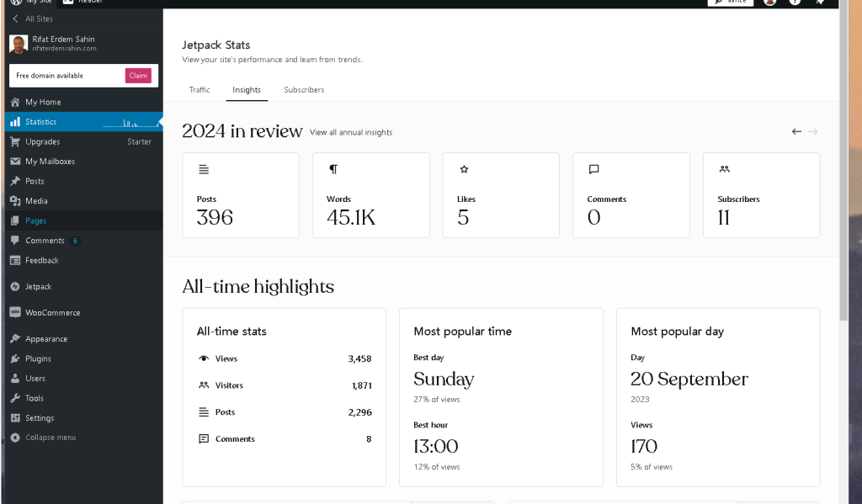The image size is (862, 504).
Task: Claim the free domain
Action: coord(138,76)
